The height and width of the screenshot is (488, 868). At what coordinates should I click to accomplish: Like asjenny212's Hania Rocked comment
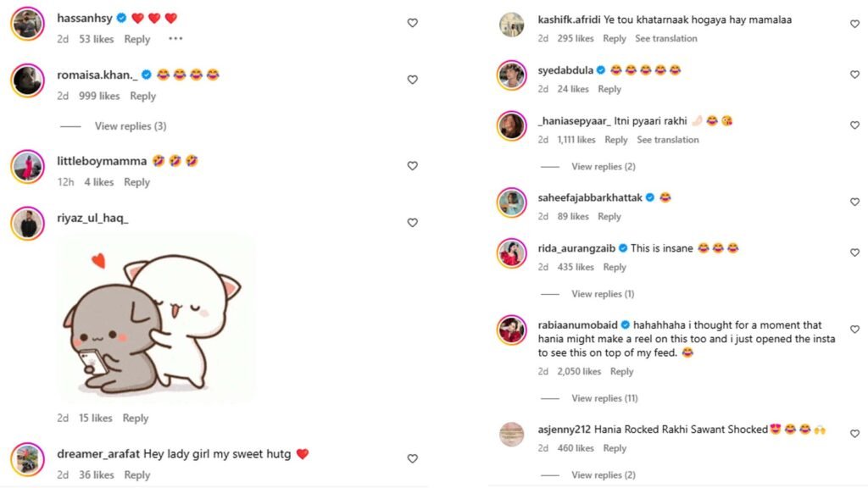pos(854,434)
